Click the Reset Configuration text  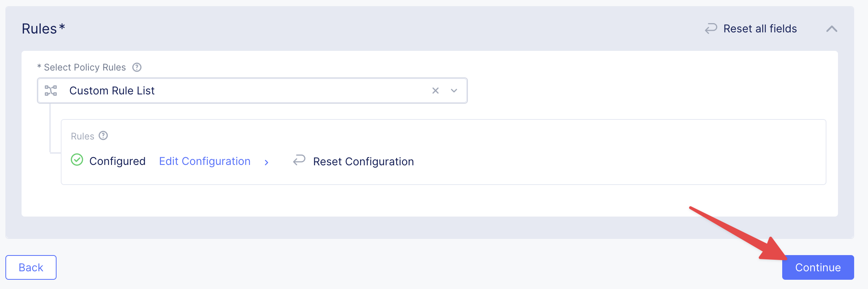[x=363, y=161]
